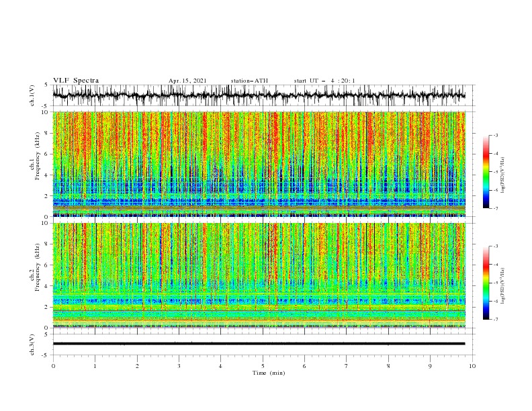The height and width of the screenshot is (411, 532).
Task: Click the "station=ATH" label
Action: point(249,81)
